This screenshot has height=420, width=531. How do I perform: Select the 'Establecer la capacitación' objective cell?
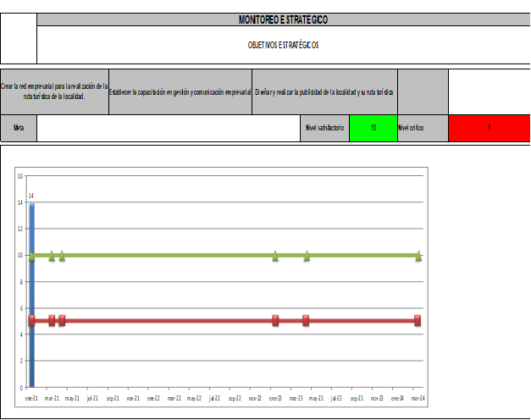pos(180,91)
